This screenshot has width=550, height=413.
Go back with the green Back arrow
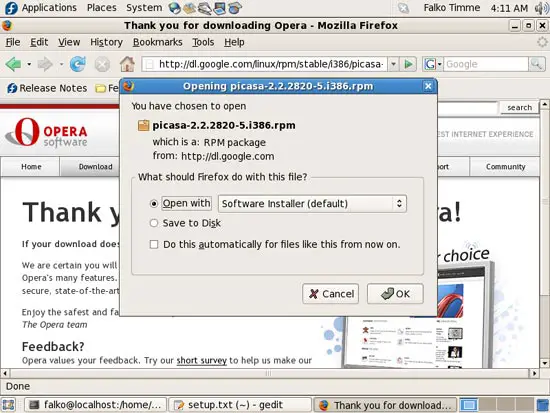pos(14,64)
